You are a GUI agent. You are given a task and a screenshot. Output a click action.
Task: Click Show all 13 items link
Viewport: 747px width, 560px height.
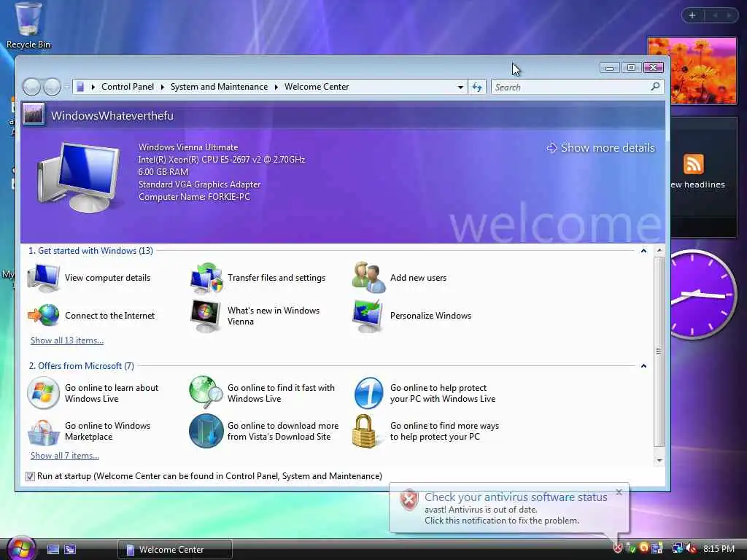click(67, 341)
